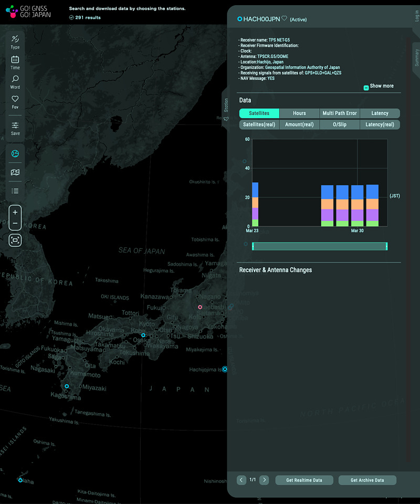Select the station marker near Kagoshima
The height and width of the screenshot is (504, 420).
[67, 386]
